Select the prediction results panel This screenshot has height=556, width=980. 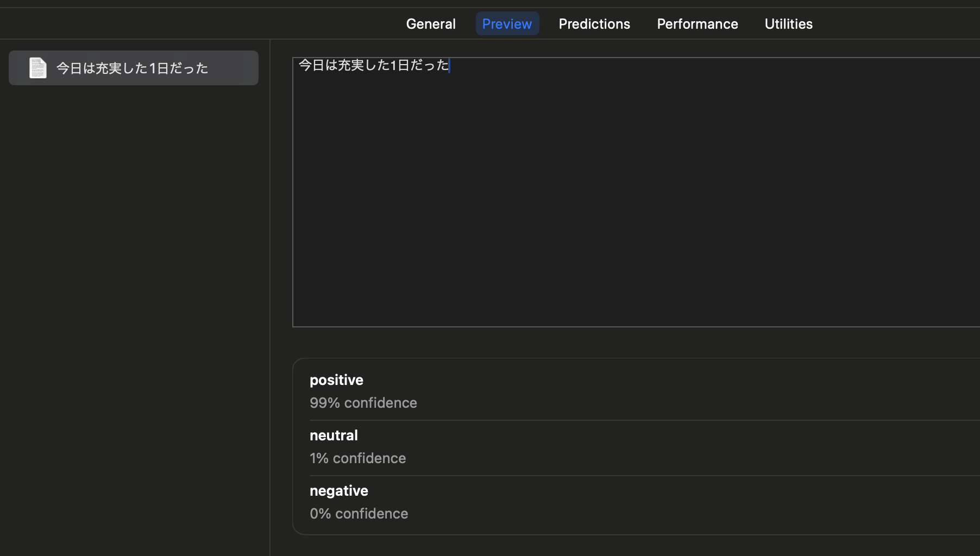pos(598,445)
